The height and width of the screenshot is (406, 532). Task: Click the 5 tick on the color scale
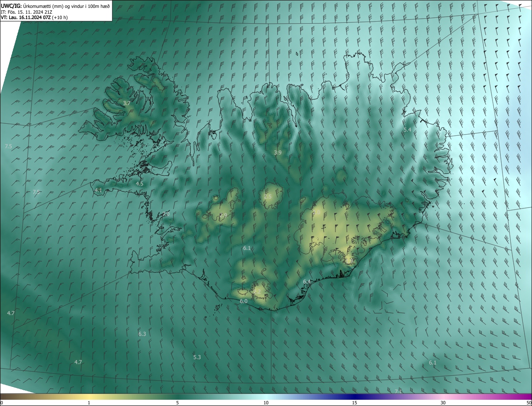coord(177,403)
